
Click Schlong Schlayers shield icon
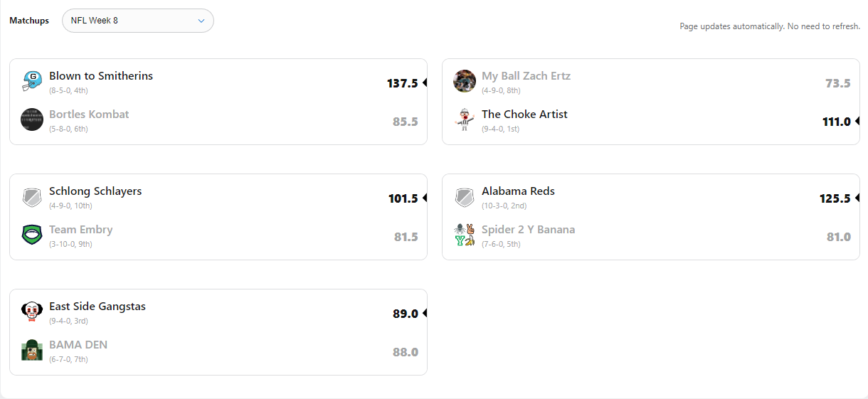[32, 197]
